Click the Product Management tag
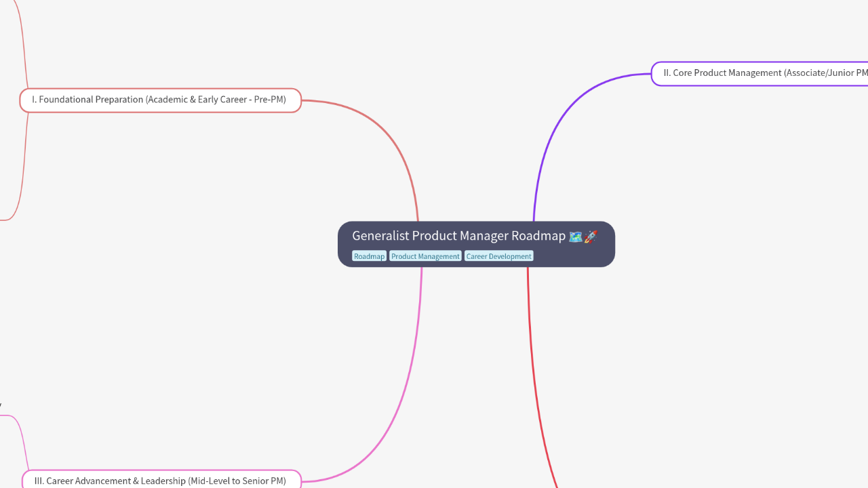 click(x=425, y=256)
